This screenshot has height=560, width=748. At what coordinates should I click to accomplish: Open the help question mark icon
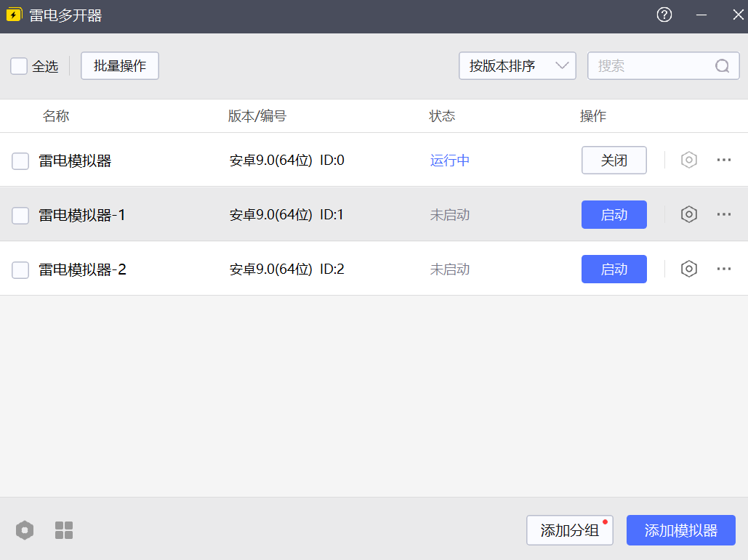(x=664, y=15)
